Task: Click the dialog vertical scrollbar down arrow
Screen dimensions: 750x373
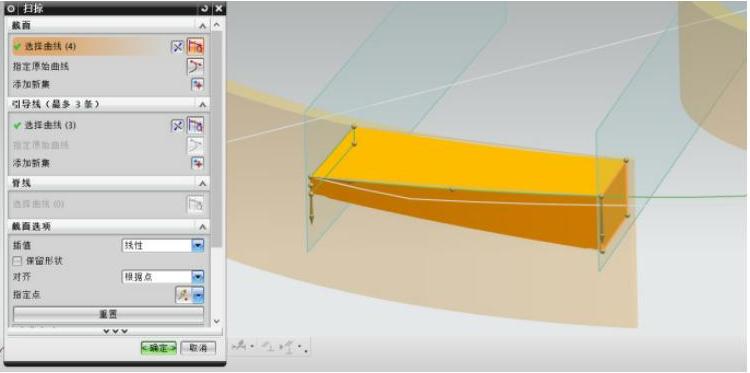Action: click(x=217, y=321)
